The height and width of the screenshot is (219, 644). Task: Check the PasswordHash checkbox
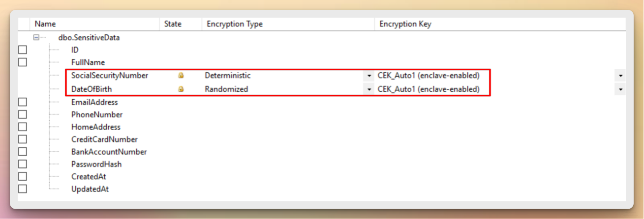pyautogui.click(x=22, y=164)
